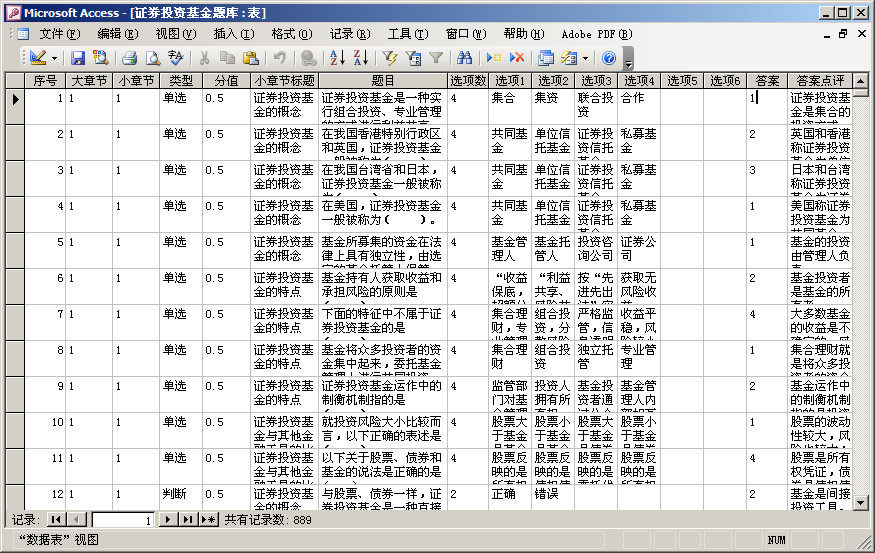Open Find with the binoculars icon
This screenshot has width=875, height=553.
point(464,57)
